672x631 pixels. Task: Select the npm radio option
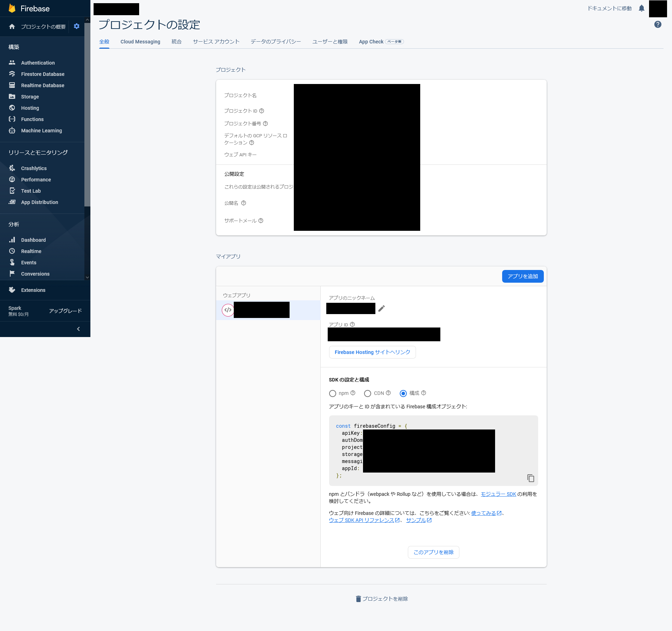pos(332,393)
